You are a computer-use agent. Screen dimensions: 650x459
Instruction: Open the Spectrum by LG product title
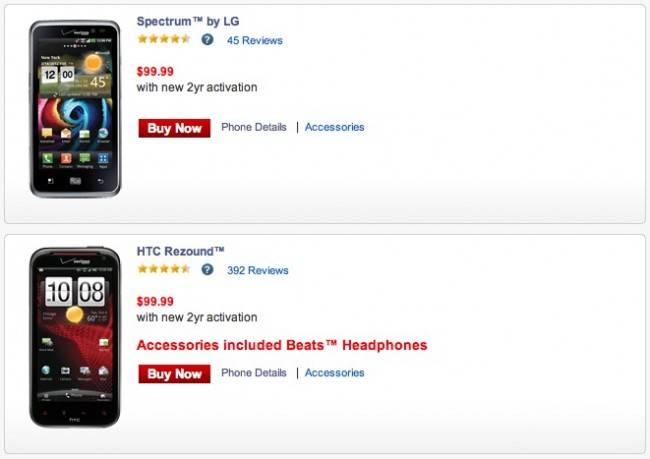pos(188,21)
